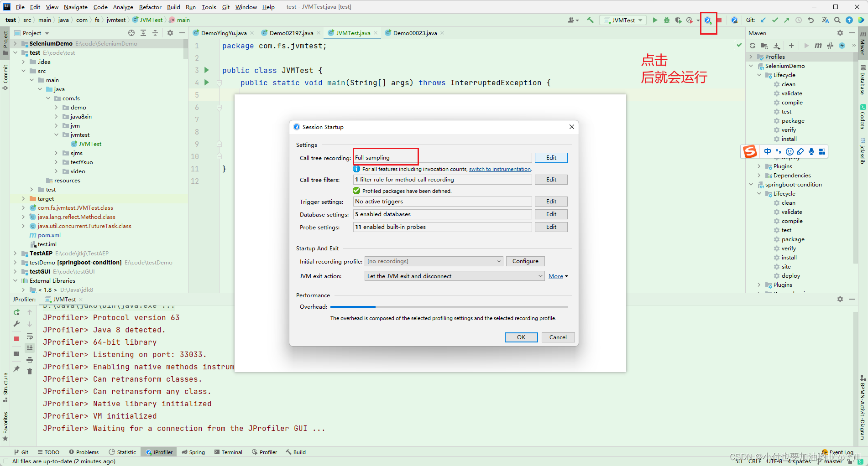Screen dimensions: 868x466
Task: Click the master Git branch widget
Action: coord(831,461)
